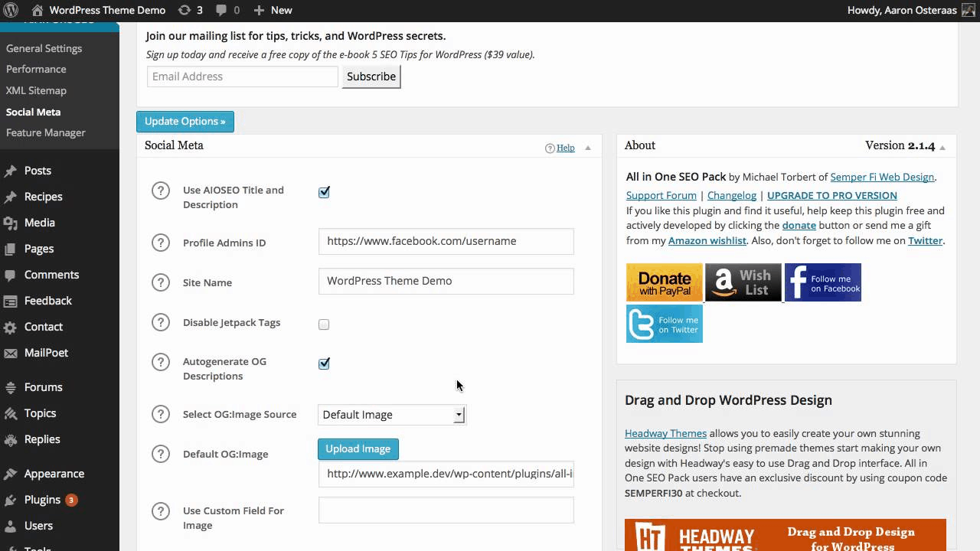Click help icon beside Default OG:Image

coord(160,454)
